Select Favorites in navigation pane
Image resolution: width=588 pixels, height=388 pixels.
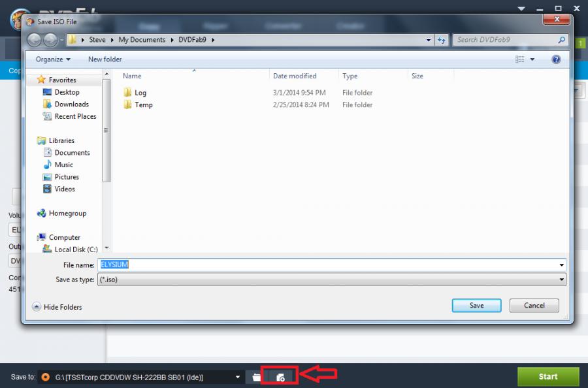(62, 80)
